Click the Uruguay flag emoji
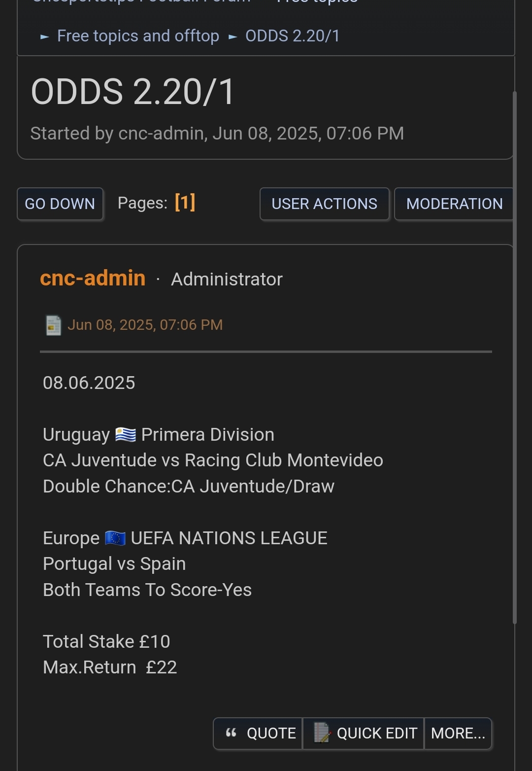 click(x=126, y=435)
